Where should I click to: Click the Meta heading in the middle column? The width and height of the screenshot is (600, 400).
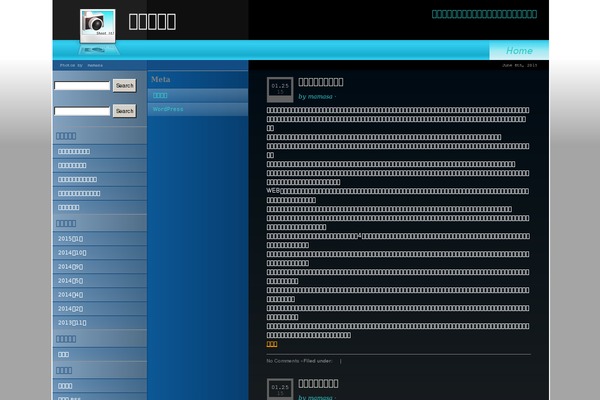coord(161,80)
